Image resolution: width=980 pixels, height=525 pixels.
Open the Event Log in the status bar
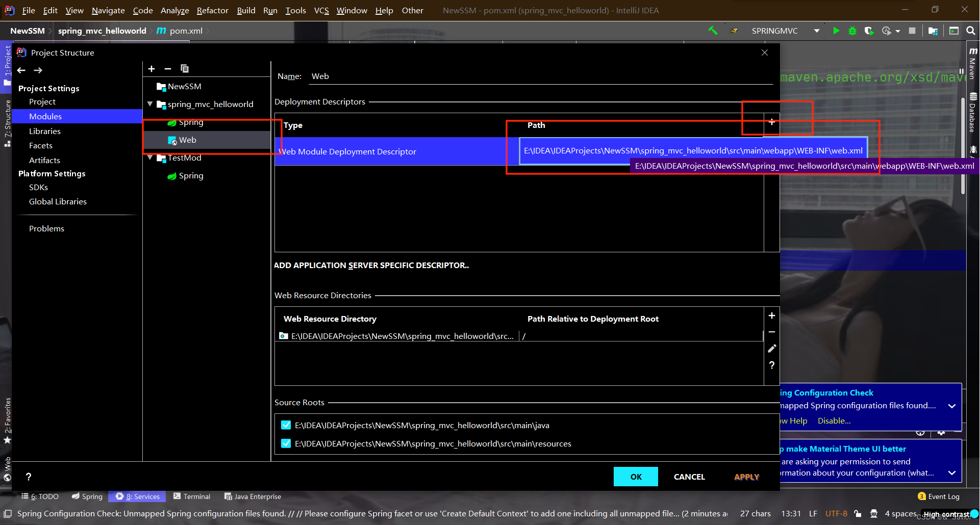click(939, 496)
